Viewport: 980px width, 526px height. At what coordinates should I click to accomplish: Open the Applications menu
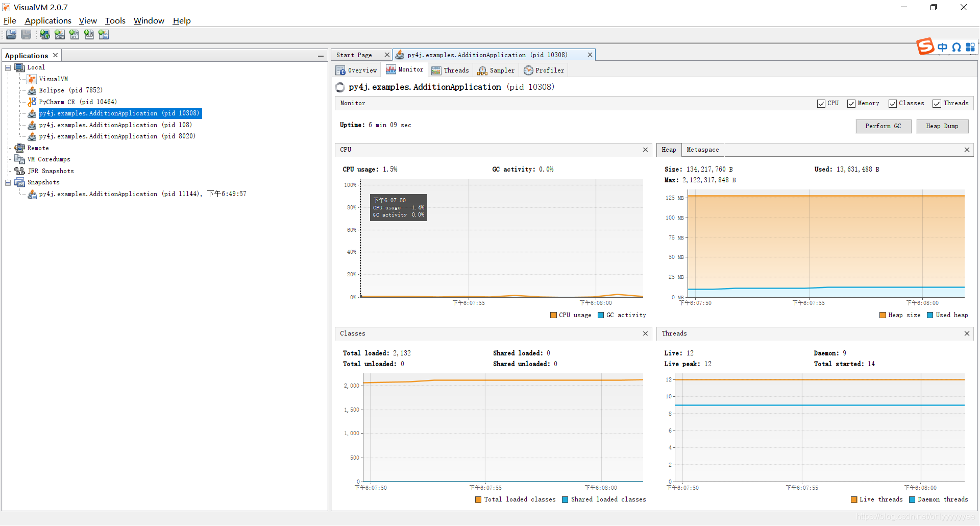click(48, 20)
